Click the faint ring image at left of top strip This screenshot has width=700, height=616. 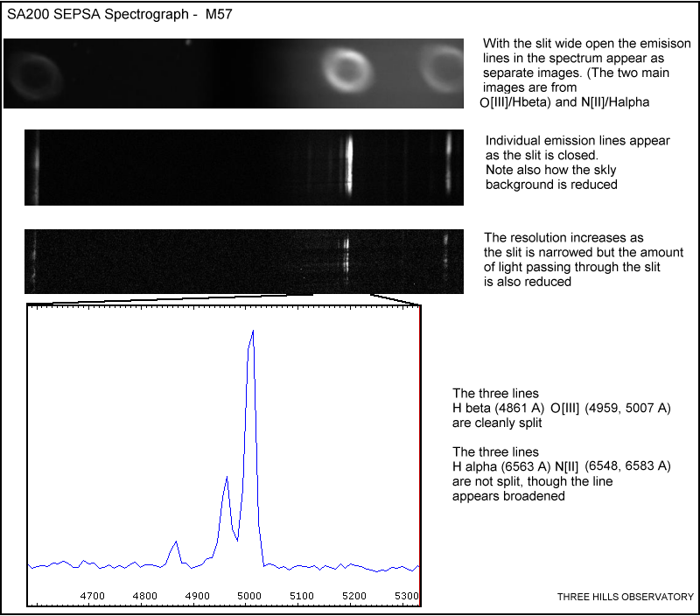35,76
